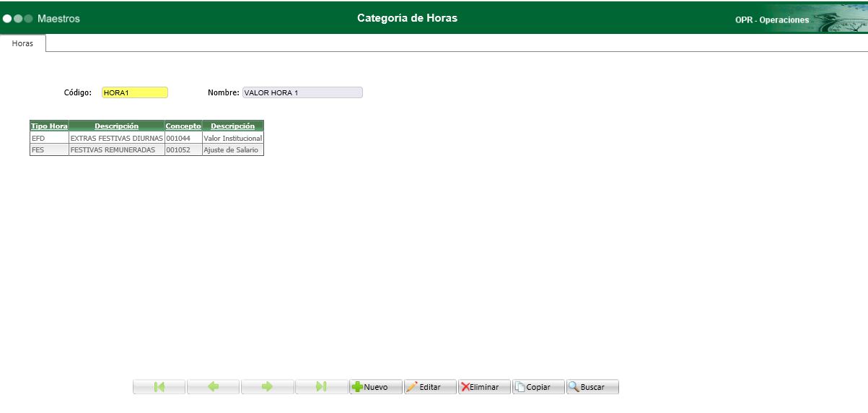Sort by first Descripción column header
The height and width of the screenshot is (413, 868).
click(x=116, y=126)
